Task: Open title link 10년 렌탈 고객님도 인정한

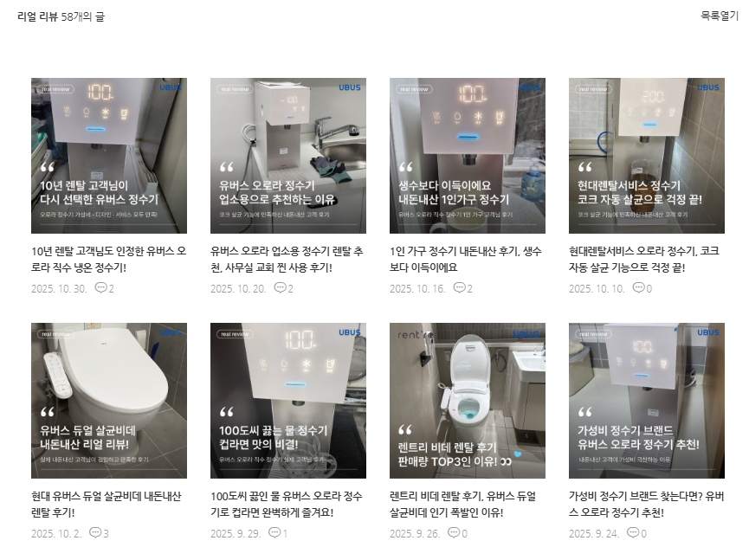Action: pyautogui.click(x=109, y=260)
